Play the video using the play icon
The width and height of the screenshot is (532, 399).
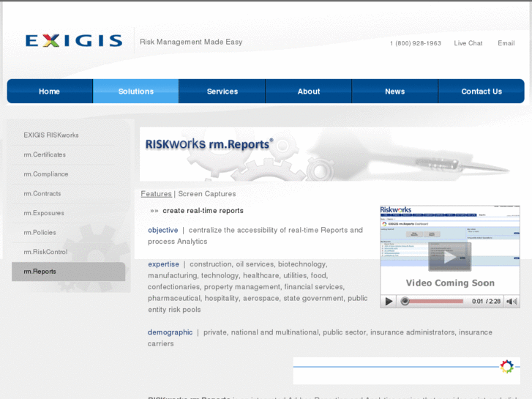pyautogui.click(x=389, y=301)
